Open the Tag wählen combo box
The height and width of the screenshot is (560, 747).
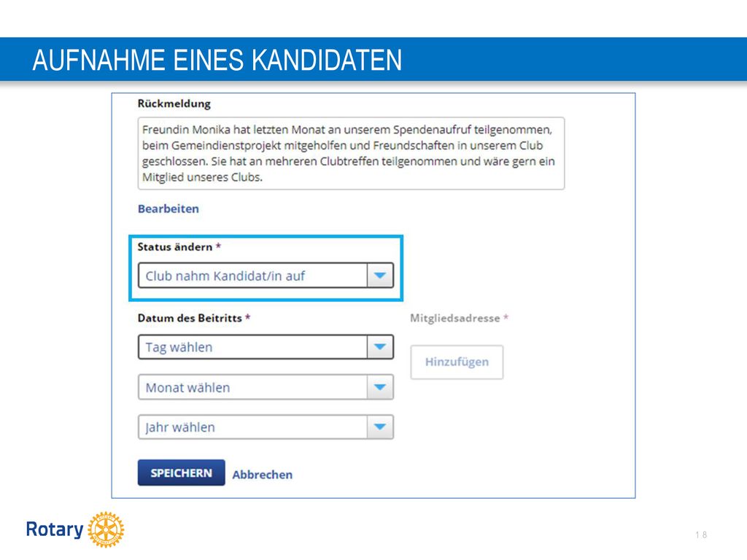pos(266,346)
